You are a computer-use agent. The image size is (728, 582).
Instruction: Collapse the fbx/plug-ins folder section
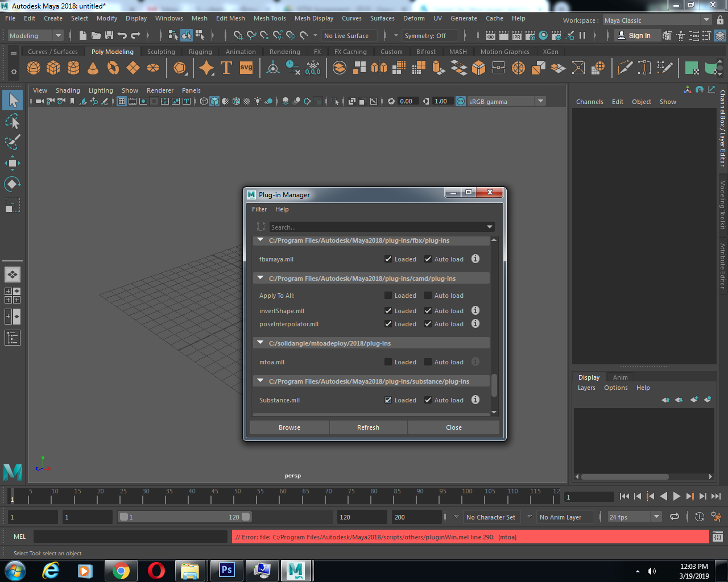[x=260, y=240]
